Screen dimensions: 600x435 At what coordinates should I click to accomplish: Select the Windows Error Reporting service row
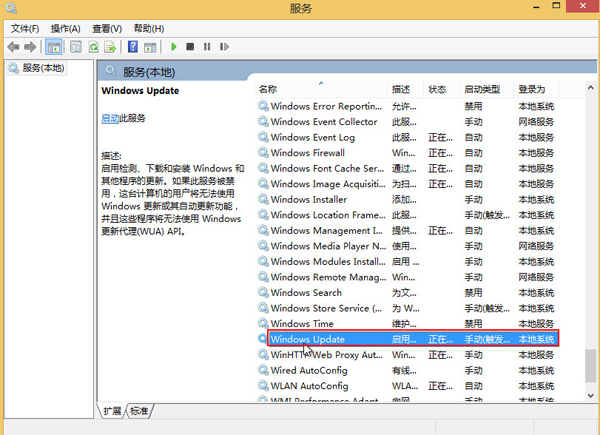pos(408,106)
